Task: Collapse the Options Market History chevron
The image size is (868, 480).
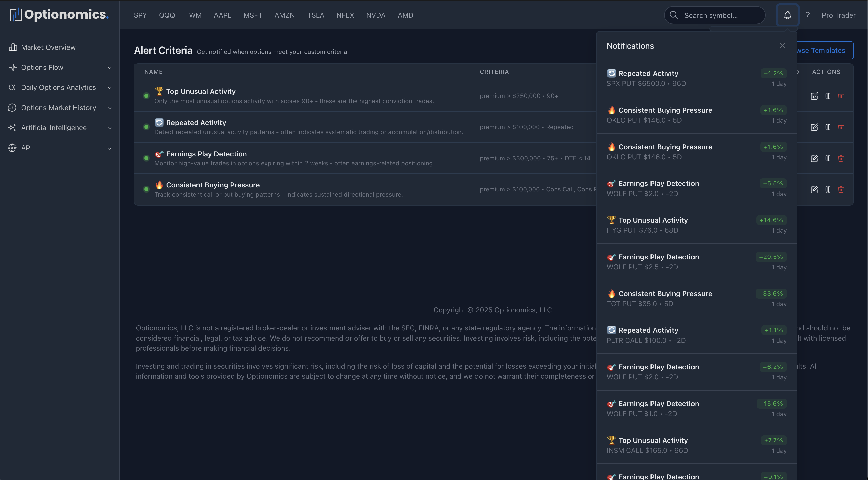Action: [x=110, y=108]
